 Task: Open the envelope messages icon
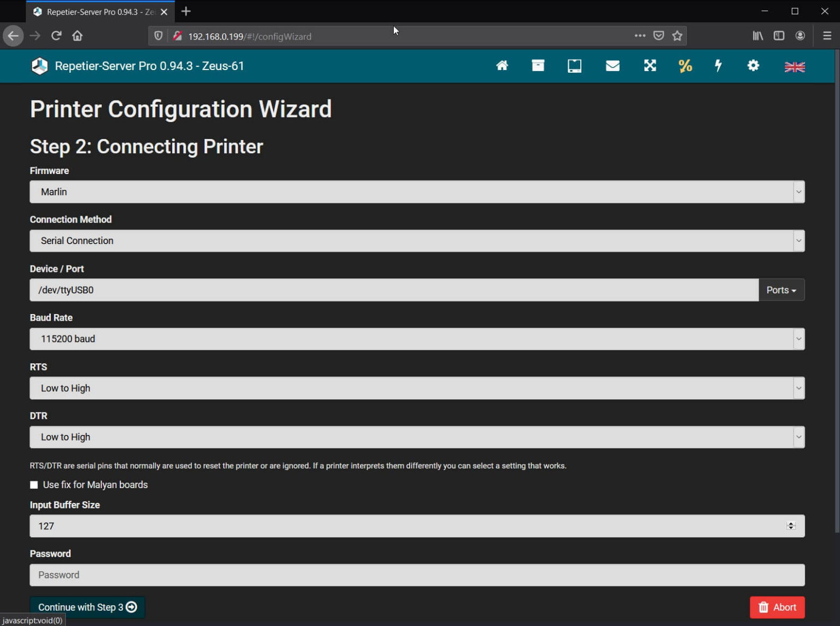612,66
